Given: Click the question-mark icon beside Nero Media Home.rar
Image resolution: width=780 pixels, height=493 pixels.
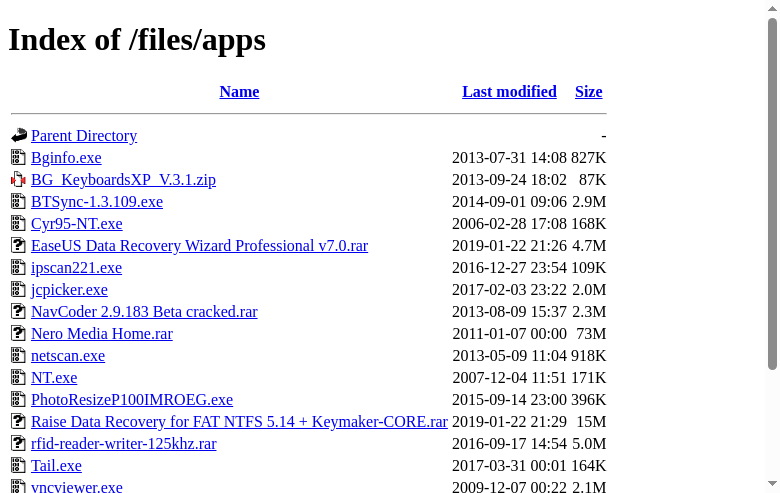Looking at the screenshot, I should coord(18,333).
